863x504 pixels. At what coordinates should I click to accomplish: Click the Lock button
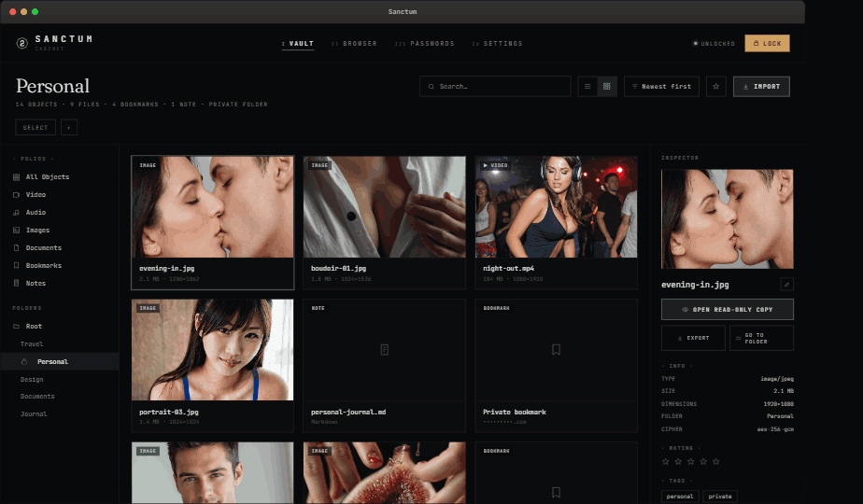(x=767, y=44)
